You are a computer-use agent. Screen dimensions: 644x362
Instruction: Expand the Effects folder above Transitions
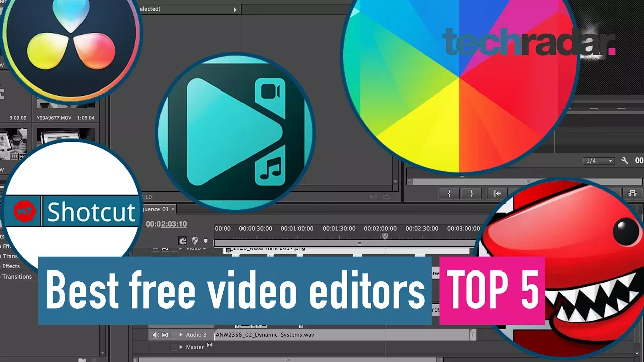click(x=11, y=266)
